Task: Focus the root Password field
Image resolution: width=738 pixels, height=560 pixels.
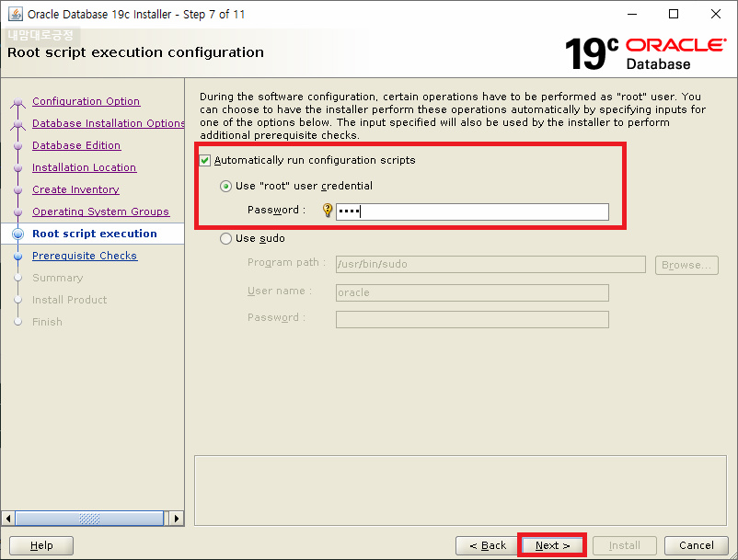Action: [472, 212]
